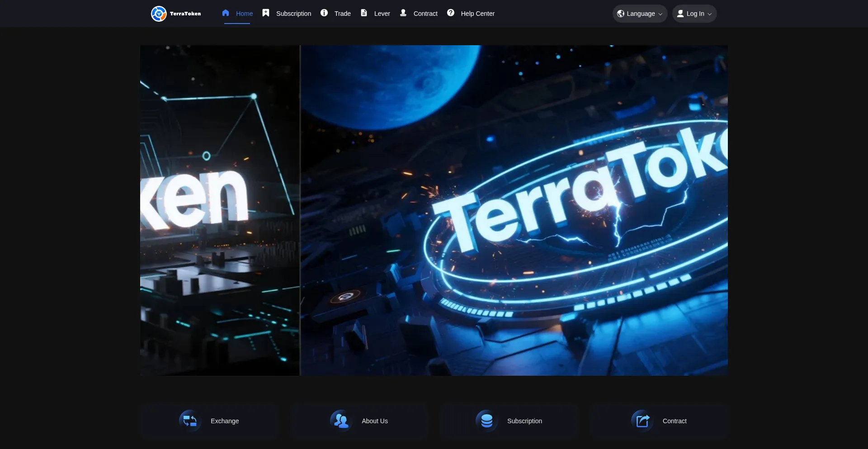Click the Trade info-circle icon
868x449 pixels.
(324, 13)
